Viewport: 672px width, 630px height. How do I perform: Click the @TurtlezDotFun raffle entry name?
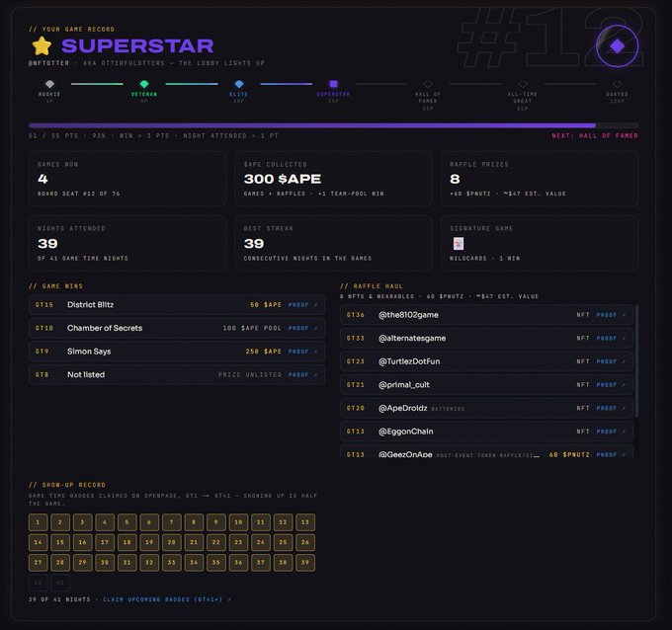[409, 361]
